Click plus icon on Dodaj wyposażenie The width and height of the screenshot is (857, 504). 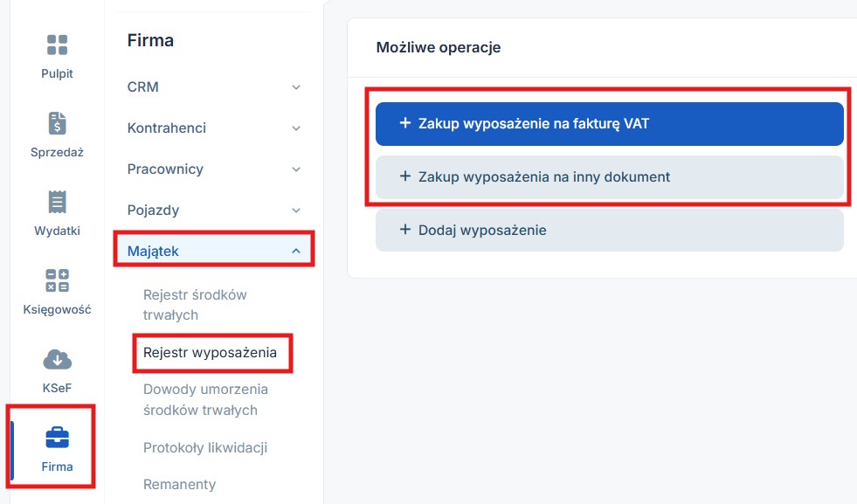[405, 230]
